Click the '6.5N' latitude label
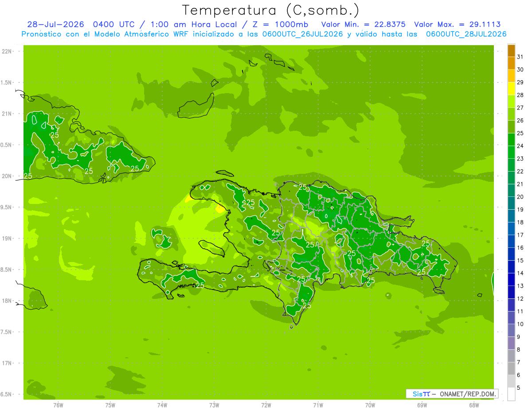 coord(7,394)
